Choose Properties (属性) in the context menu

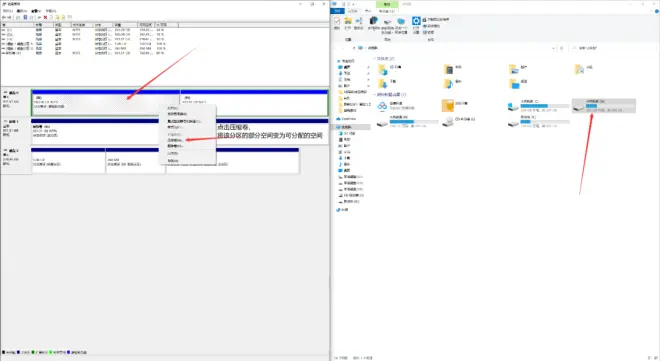coord(173,154)
